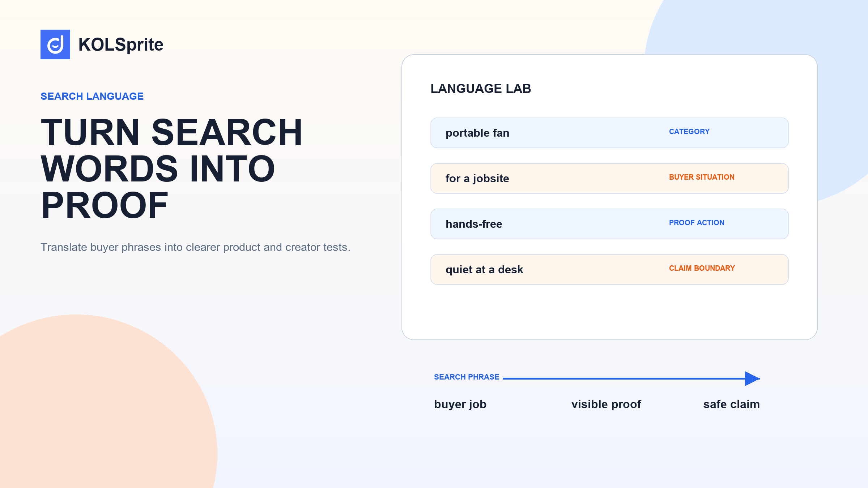Select the for a jobsite row
Viewport: 868px width, 488px height.
click(609, 178)
